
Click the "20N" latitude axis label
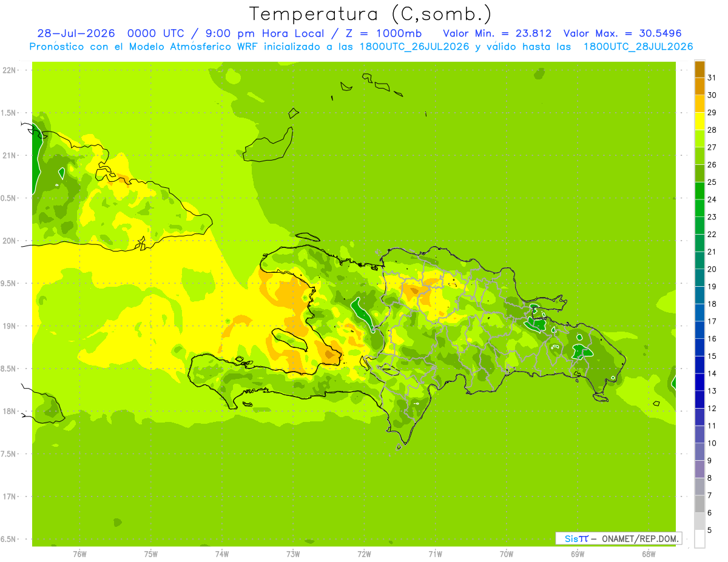coord(10,241)
